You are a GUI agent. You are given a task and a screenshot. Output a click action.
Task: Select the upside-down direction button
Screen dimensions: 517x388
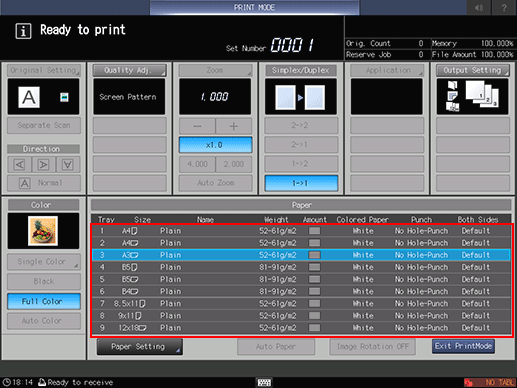[x=68, y=165]
